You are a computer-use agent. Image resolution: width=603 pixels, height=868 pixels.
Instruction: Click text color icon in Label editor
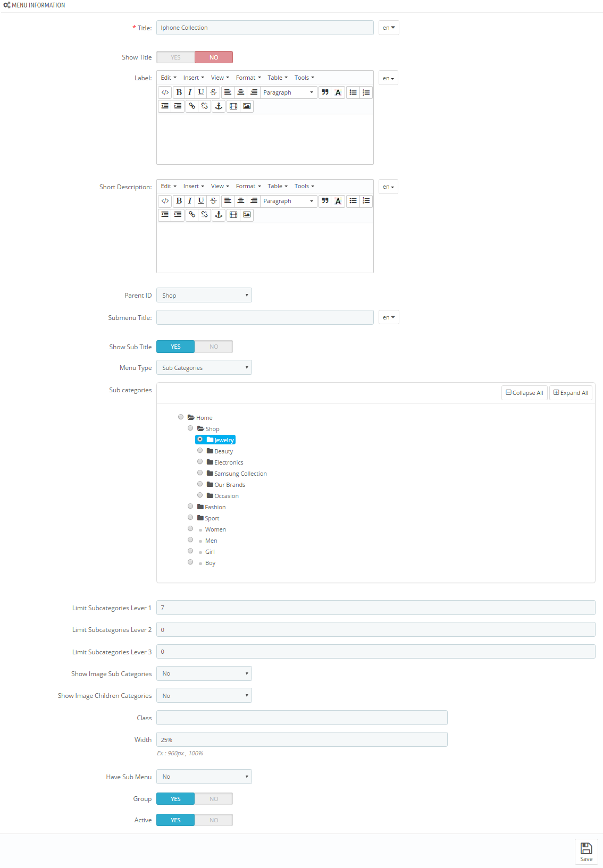click(x=338, y=92)
